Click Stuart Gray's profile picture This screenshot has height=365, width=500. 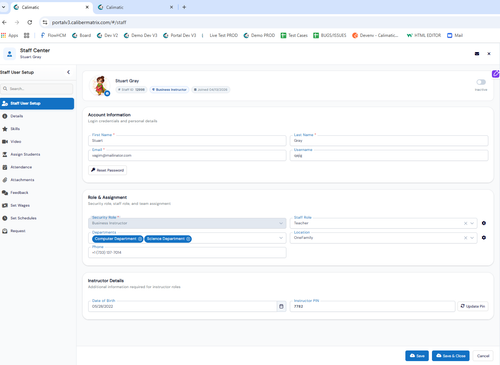99,85
